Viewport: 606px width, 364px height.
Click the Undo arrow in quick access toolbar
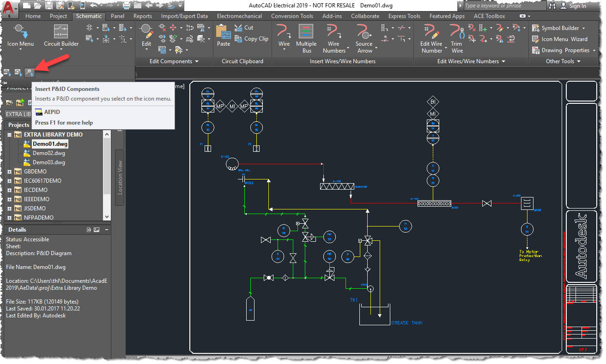pyautogui.click(x=94, y=6)
